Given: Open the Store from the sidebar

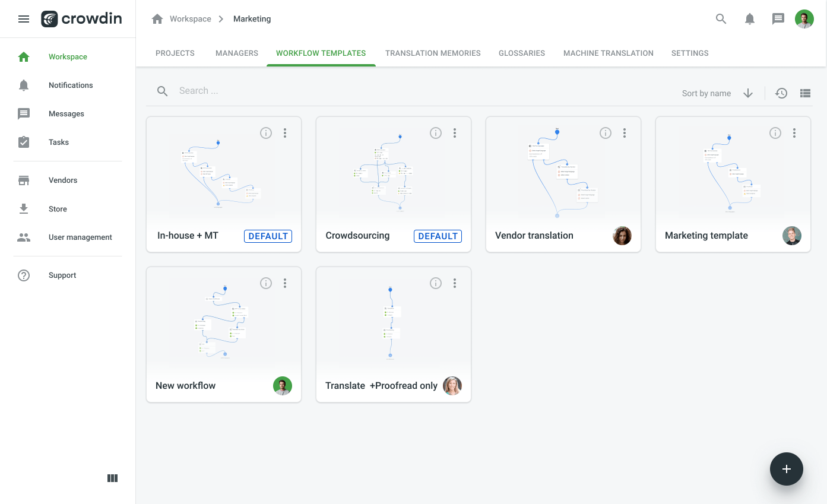Looking at the screenshot, I should point(24,208).
